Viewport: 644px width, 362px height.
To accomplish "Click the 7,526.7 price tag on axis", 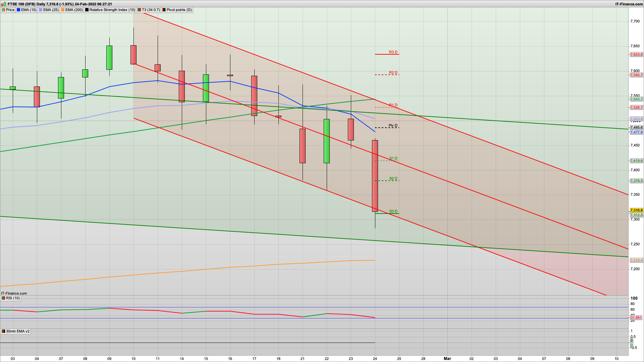I will [x=636, y=107].
